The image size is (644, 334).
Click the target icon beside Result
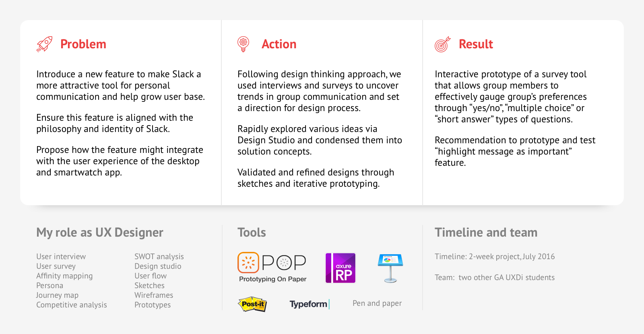point(442,44)
